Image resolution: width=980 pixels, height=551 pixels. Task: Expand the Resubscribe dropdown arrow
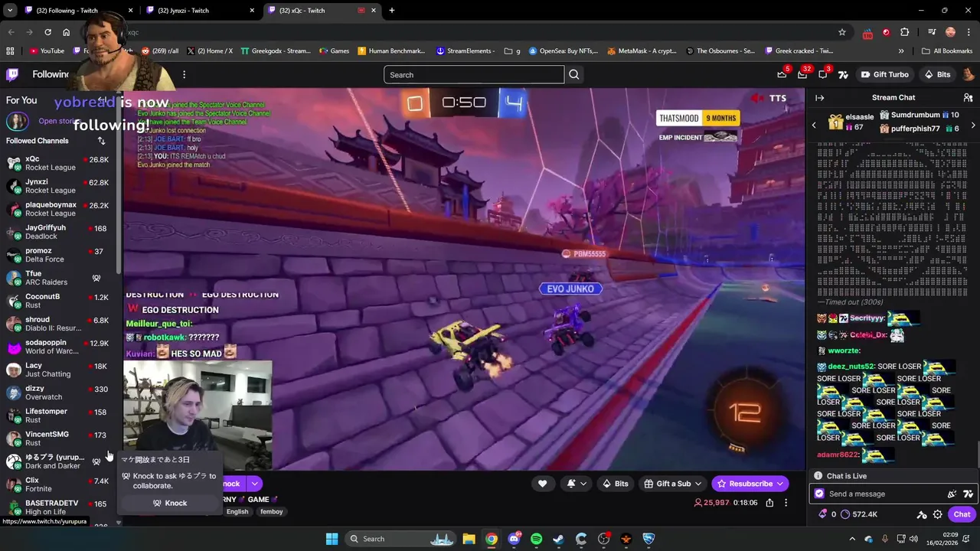coord(780,484)
